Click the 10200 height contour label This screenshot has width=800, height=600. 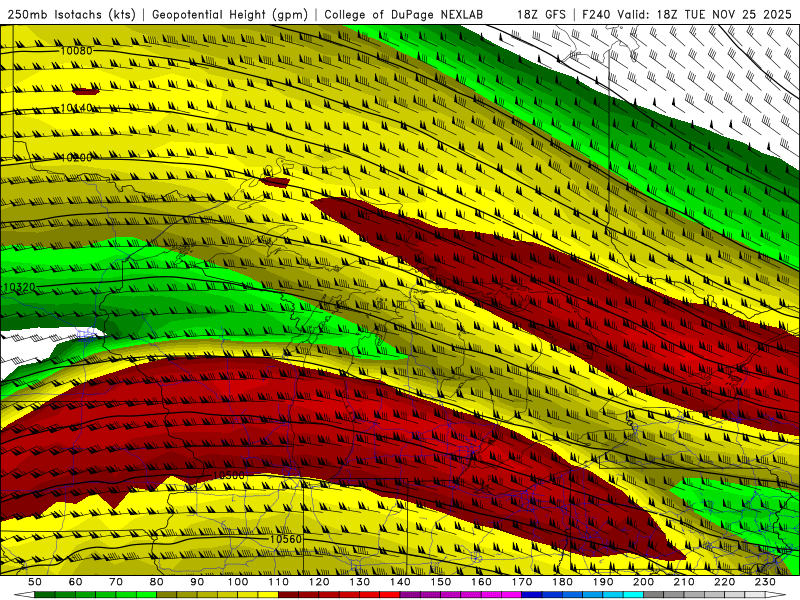(77, 158)
